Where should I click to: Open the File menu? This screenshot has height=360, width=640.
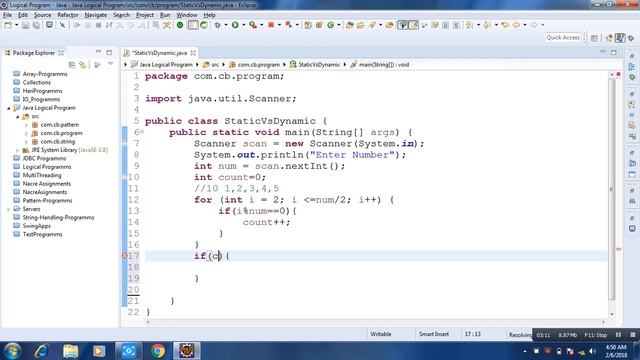pyautogui.click(x=7, y=15)
